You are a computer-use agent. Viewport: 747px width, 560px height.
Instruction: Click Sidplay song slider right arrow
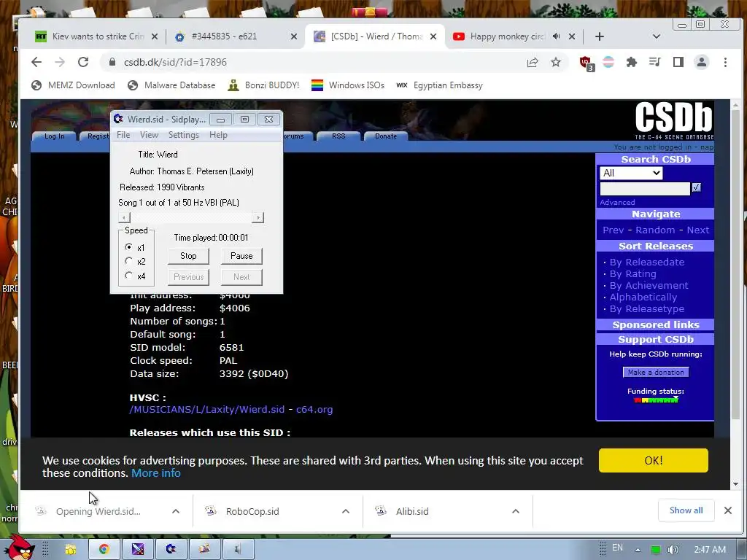point(258,217)
